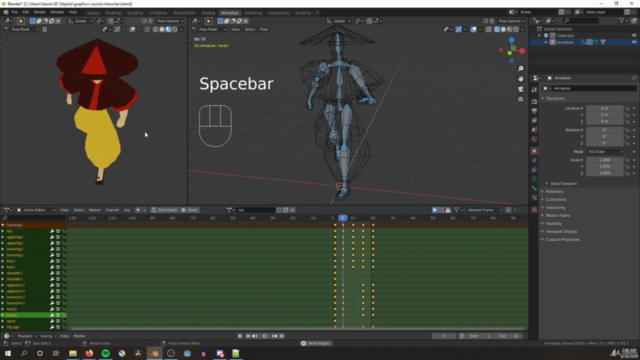Screen dimensions: 640x360
Task: Expand the Custom Properties panel
Action: (562, 240)
